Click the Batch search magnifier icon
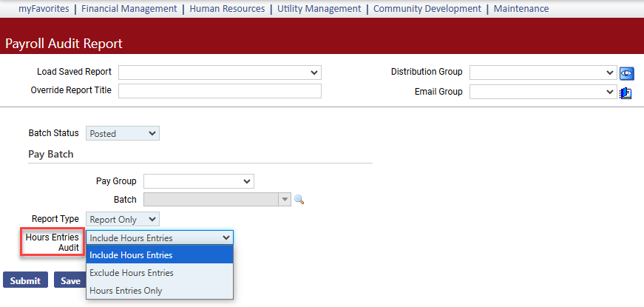 [x=299, y=200]
